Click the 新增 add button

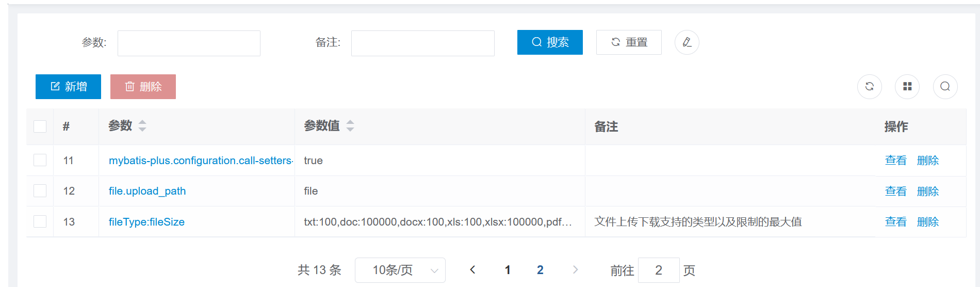point(68,87)
